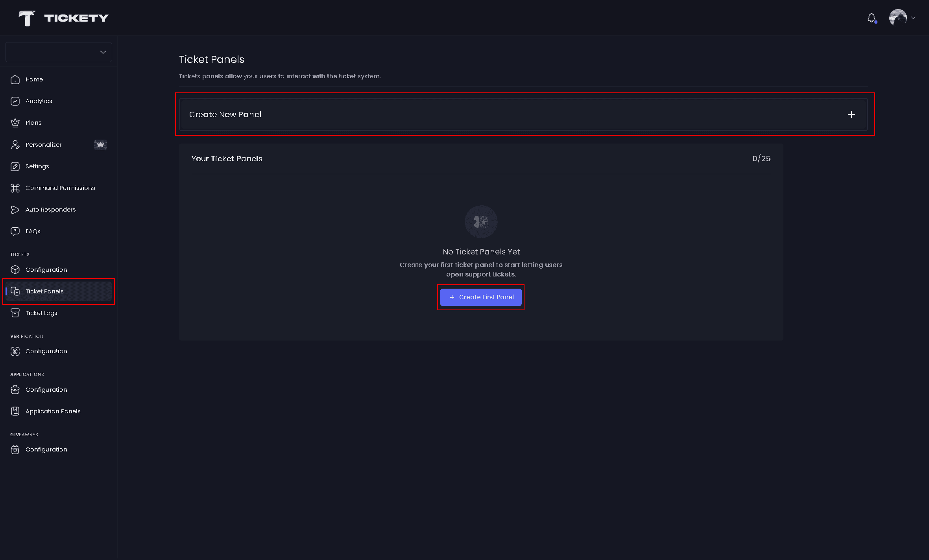Screen dimensions: 929x560
Task: Click the Application Panels icon
Action: (x=15, y=411)
